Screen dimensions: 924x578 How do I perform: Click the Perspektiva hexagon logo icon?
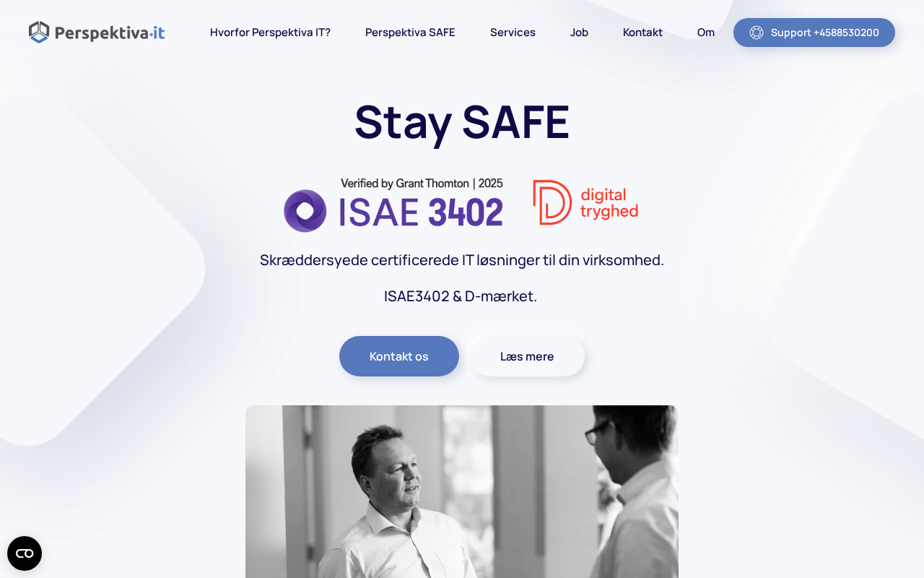[x=39, y=33]
